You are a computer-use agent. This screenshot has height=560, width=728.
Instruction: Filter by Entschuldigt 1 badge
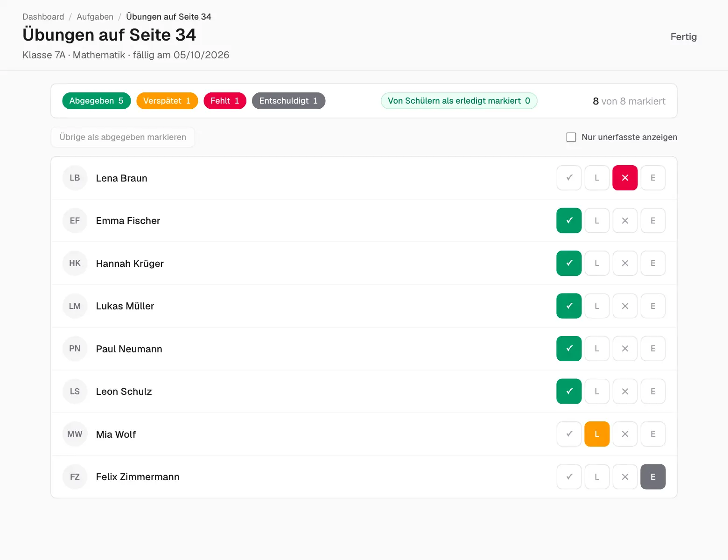[x=288, y=101]
